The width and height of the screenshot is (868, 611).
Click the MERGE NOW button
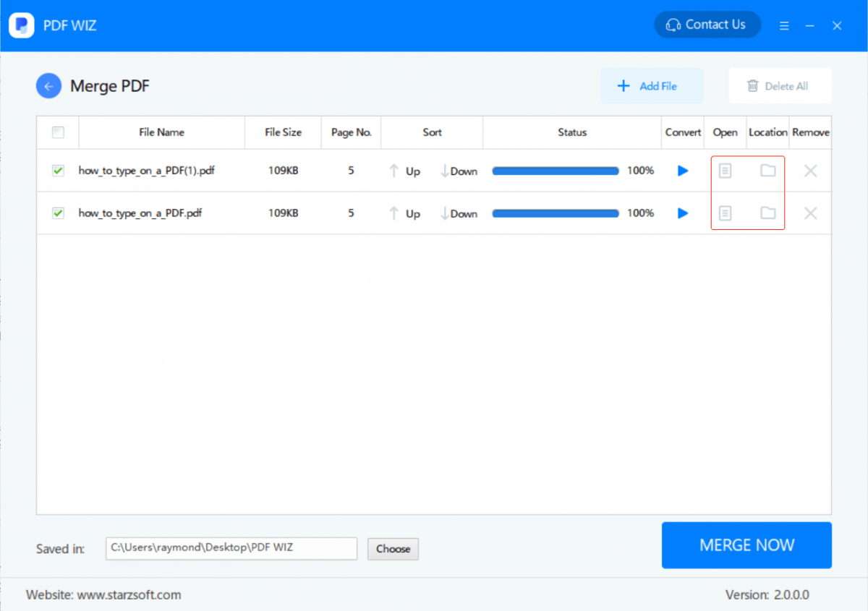tap(746, 545)
